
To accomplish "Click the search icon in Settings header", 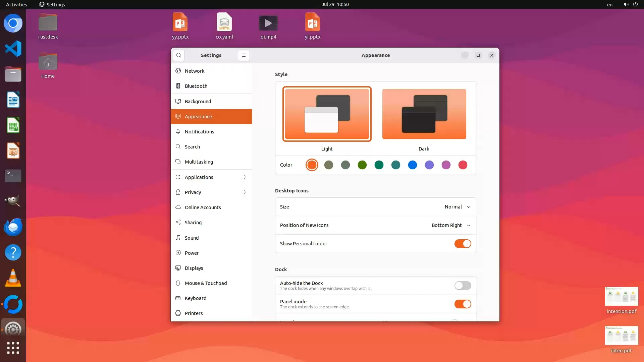I will (x=179, y=55).
